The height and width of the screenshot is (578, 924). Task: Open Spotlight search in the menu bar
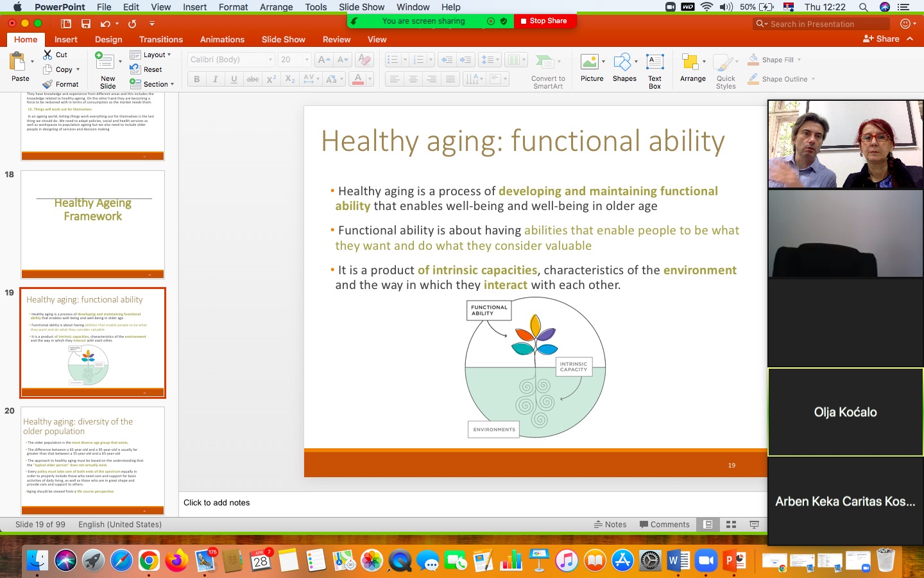(863, 7)
